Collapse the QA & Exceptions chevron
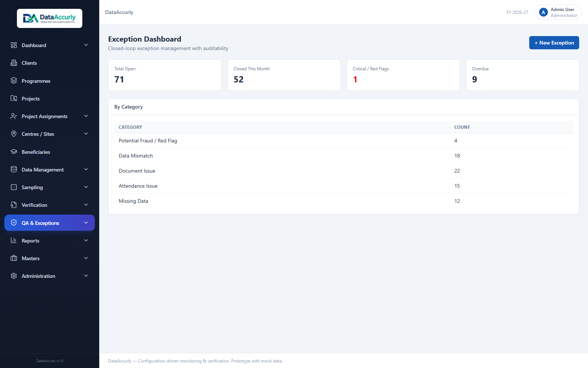Screen dimensions: 588x368 tap(86, 223)
